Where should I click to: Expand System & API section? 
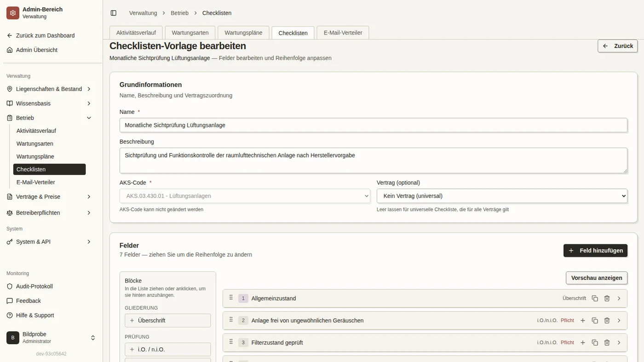click(49, 242)
